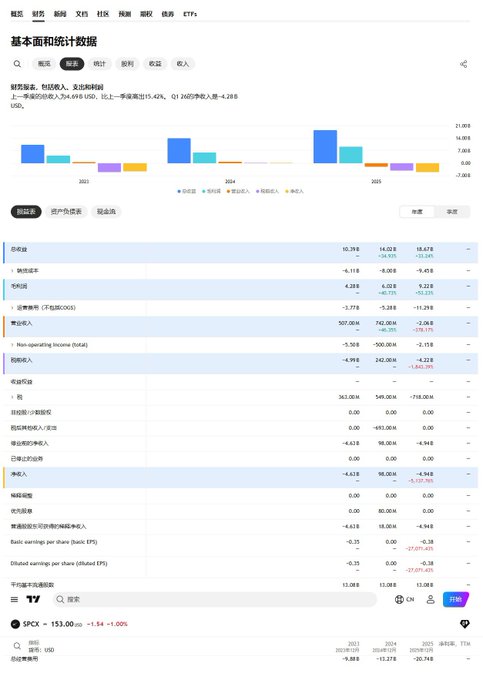This screenshot has height=680, width=483.
Task: Click the magnifier icon beside 货币: USD
Action: [x=17, y=646]
